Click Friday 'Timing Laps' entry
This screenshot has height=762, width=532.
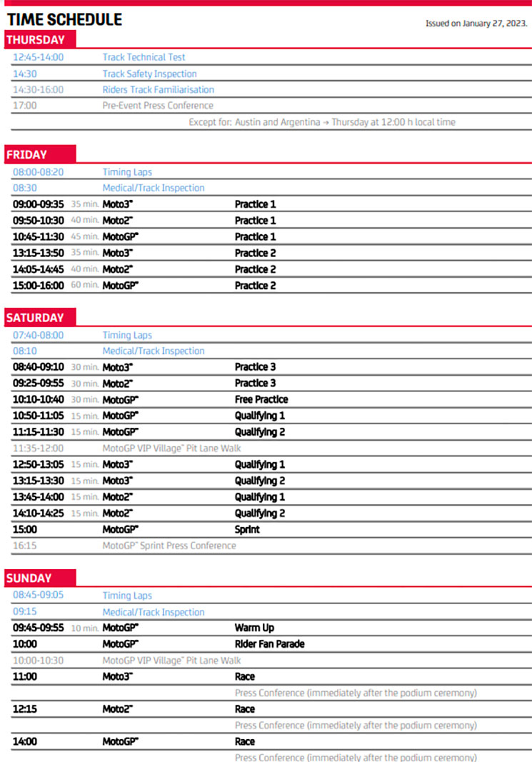click(x=127, y=172)
